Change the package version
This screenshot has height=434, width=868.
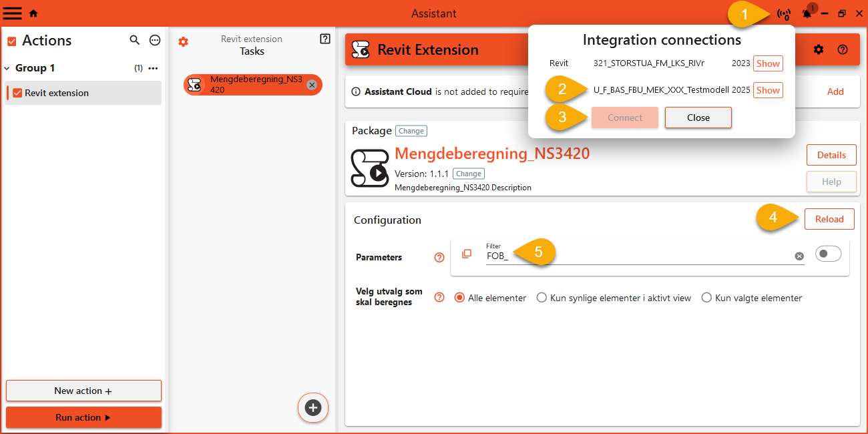[x=468, y=174]
